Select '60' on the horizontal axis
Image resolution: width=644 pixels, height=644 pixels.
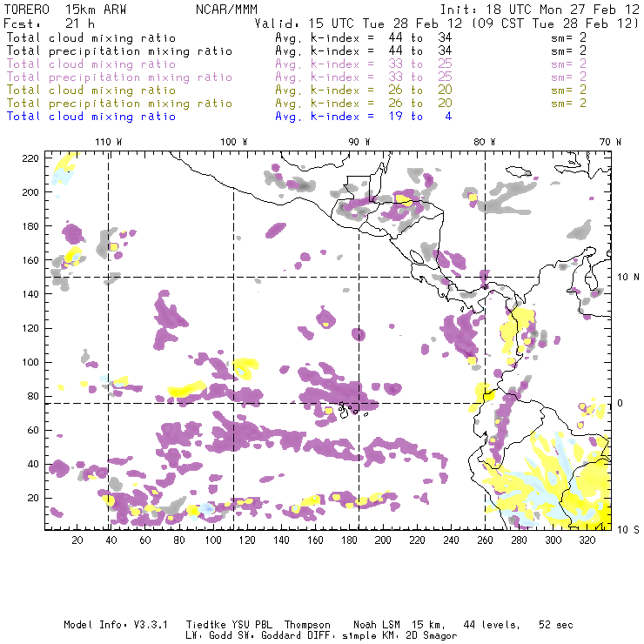[x=145, y=540]
